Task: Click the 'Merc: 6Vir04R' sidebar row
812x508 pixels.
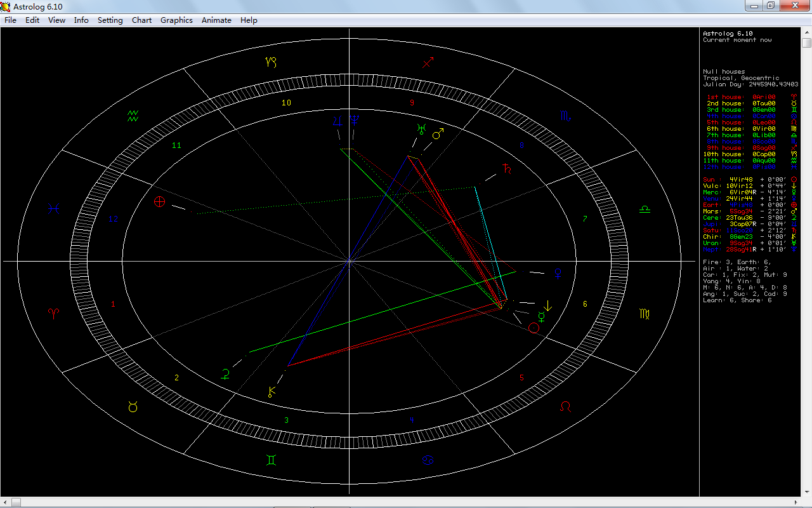Action: coord(750,192)
